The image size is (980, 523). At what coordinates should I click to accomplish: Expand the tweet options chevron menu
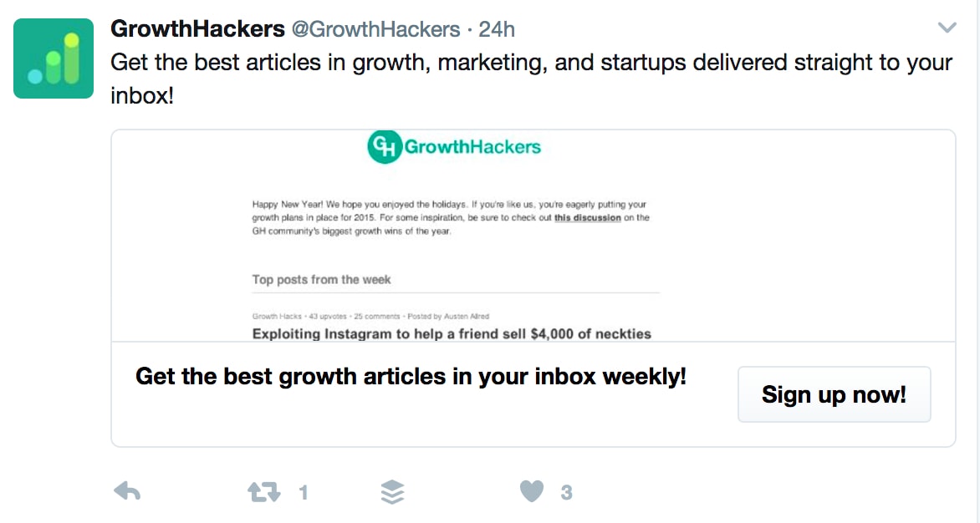coord(947,28)
